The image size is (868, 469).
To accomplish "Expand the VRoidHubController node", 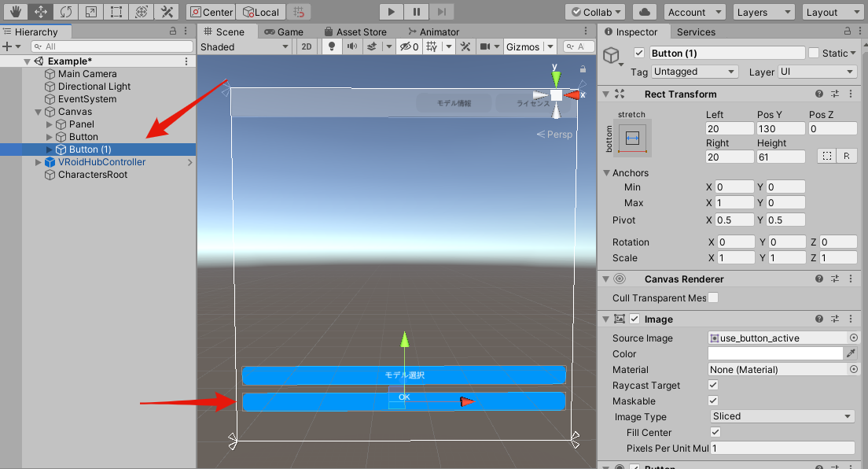I will click(39, 162).
